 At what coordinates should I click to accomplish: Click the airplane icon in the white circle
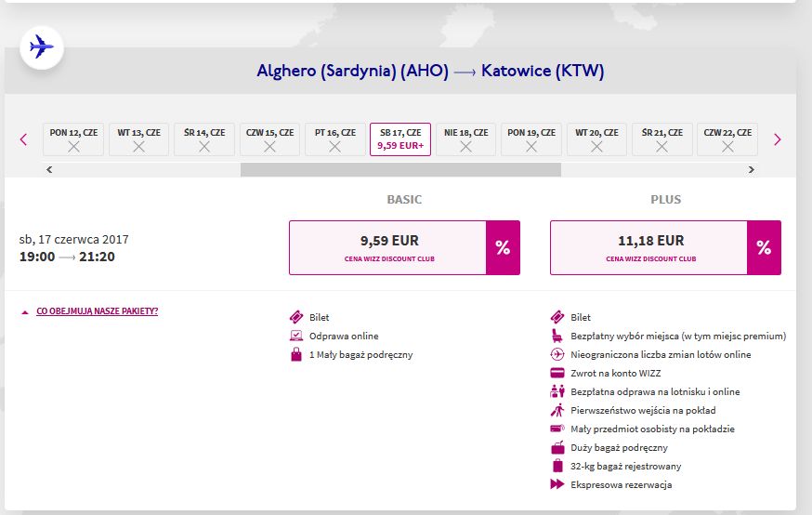pyautogui.click(x=42, y=47)
